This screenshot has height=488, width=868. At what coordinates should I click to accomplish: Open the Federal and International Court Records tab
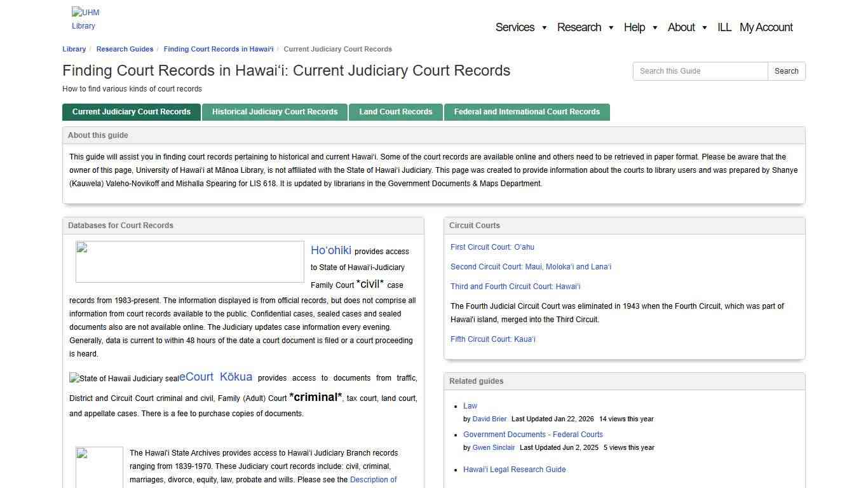[527, 112]
